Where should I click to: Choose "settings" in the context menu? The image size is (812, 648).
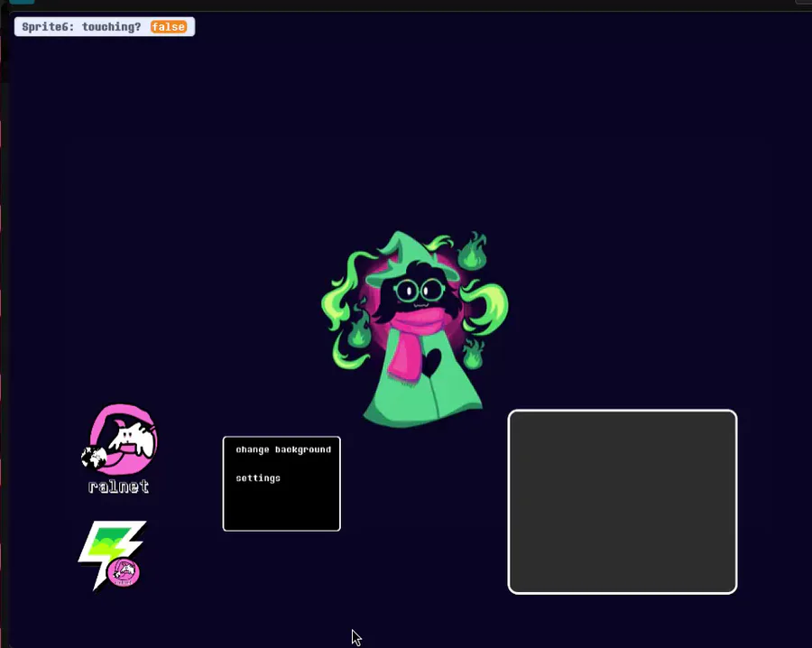[x=258, y=478]
